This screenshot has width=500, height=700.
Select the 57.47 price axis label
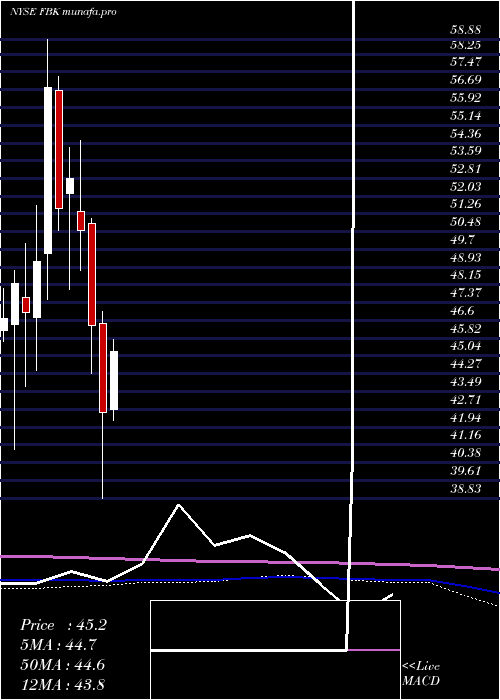[466, 62]
